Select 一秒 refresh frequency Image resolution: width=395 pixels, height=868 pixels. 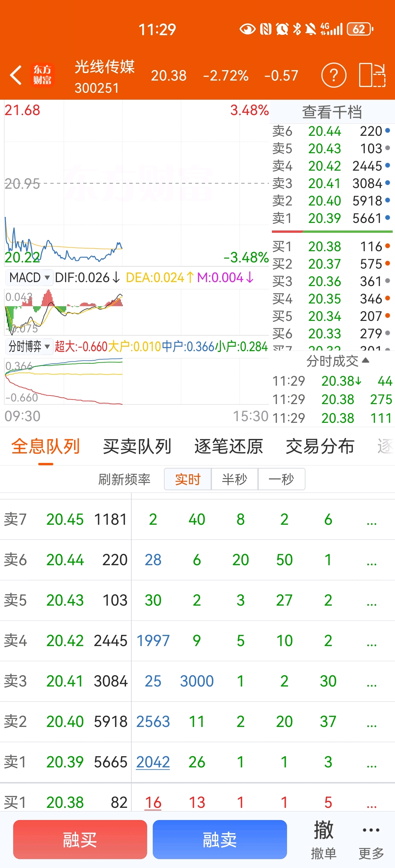[281, 479]
